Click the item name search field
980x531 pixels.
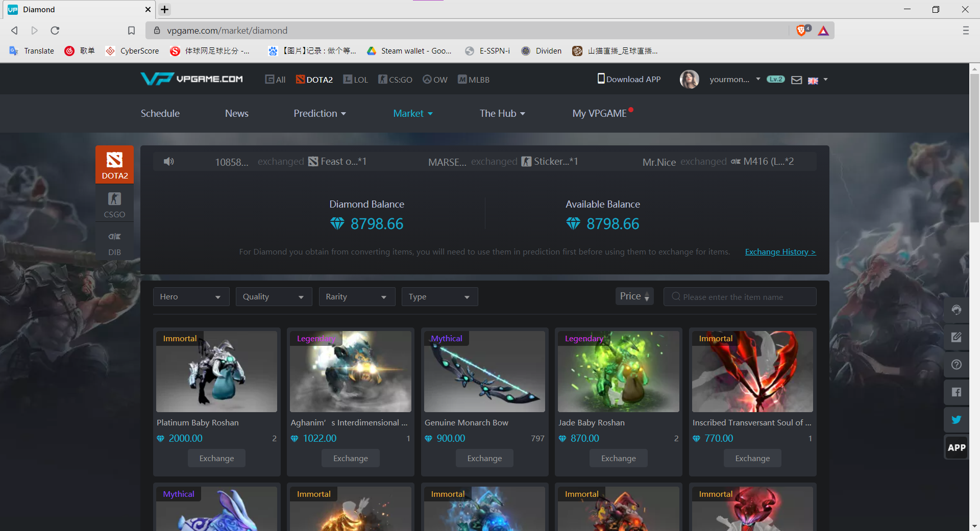click(x=740, y=297)
